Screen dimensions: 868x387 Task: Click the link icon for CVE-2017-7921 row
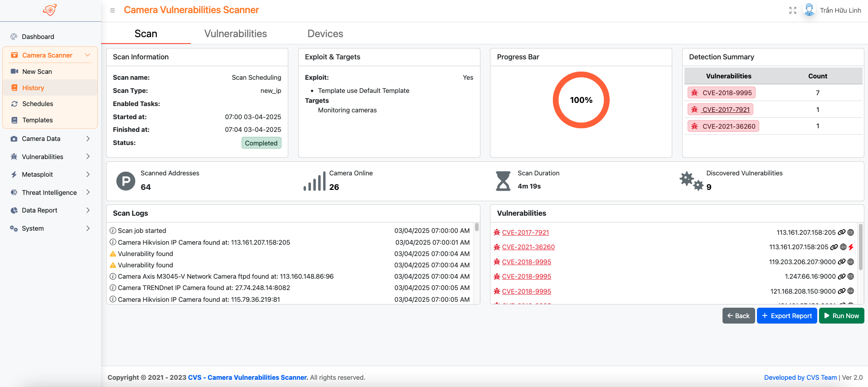[x=842, y=232]
